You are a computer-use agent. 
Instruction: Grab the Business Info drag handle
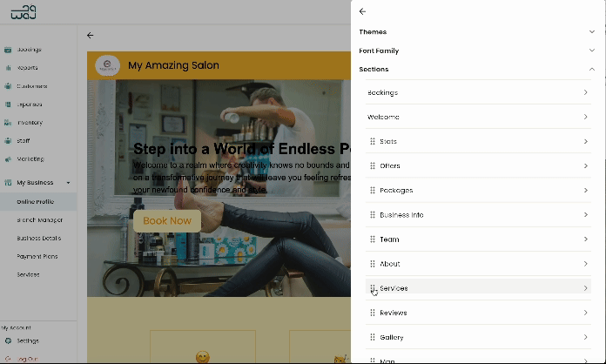click(373, 215)
